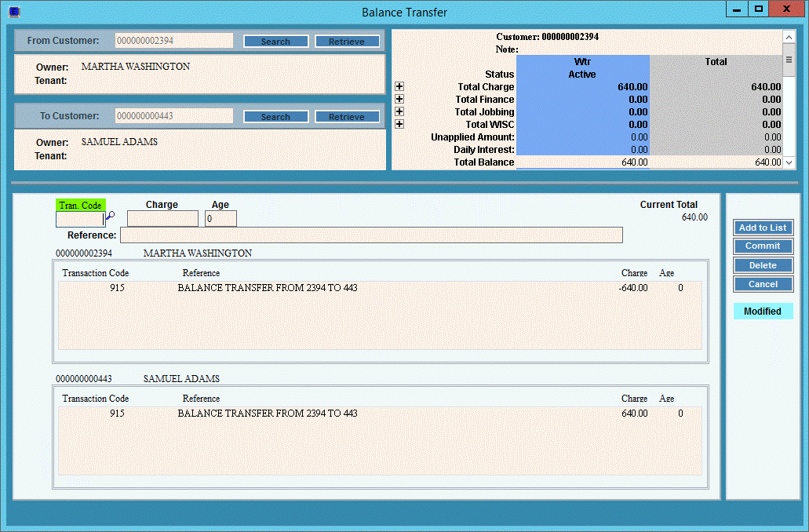
Task: Search for the From Customer
Action: pos(276,42)
